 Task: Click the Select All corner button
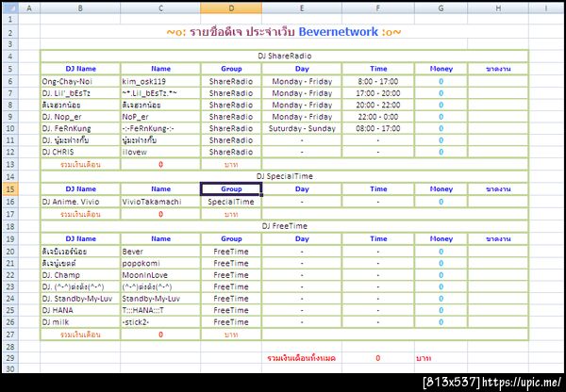[10, 8]
